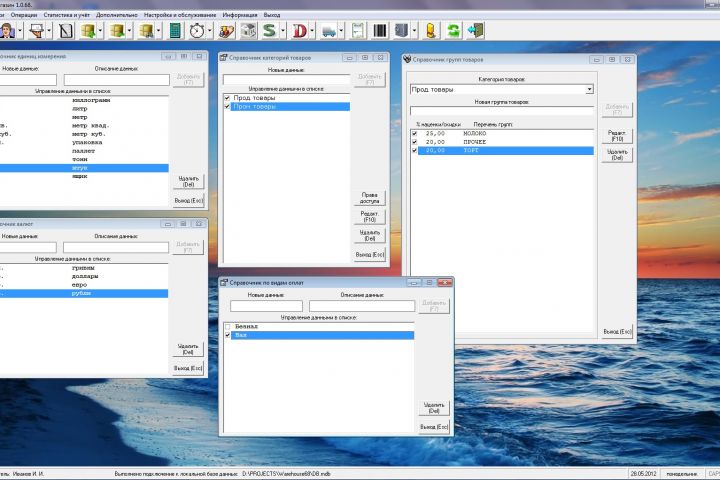This screenshot has width=720, height=480.
Task: Select the евро row in currency list
Action: [x=84, y=285]
